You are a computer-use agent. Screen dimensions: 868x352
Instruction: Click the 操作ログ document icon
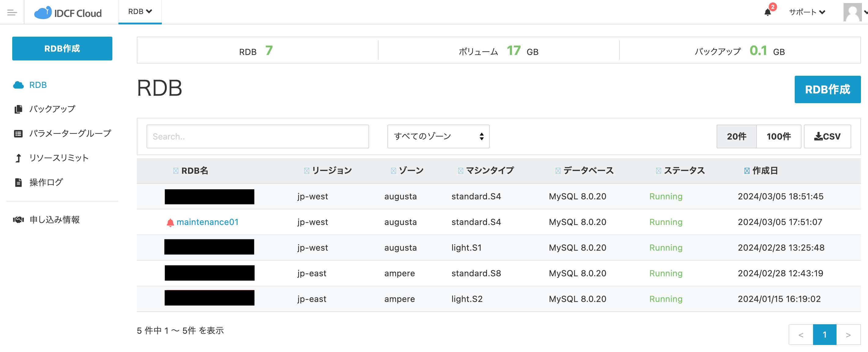click(x=18, y=182)
